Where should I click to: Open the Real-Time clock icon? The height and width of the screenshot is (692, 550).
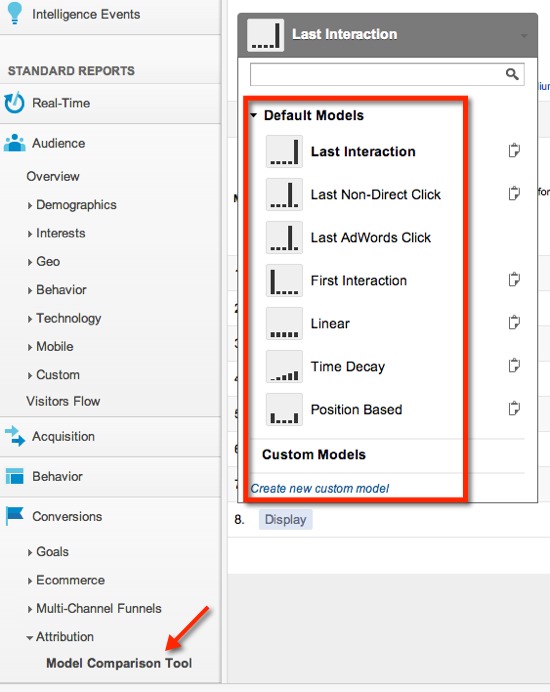pos(14,102)
